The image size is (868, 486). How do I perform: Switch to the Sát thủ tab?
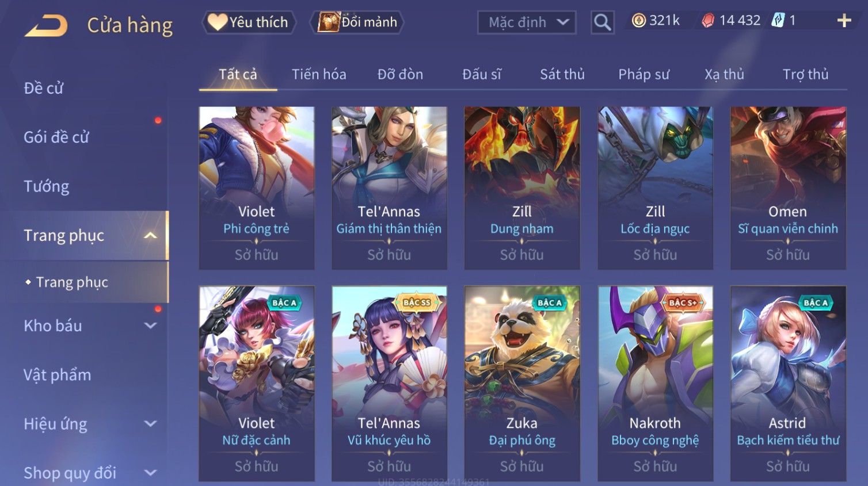562,74
